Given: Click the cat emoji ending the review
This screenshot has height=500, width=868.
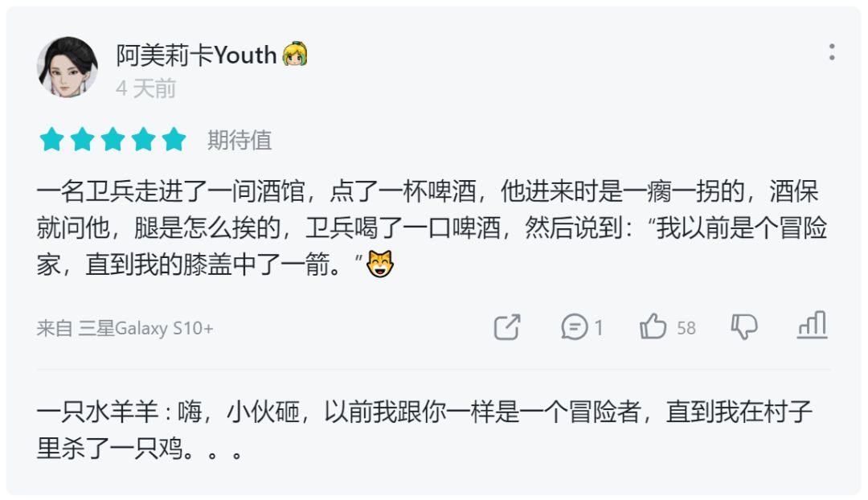Looking at the screenshot, I should click(x=379, y=264).
